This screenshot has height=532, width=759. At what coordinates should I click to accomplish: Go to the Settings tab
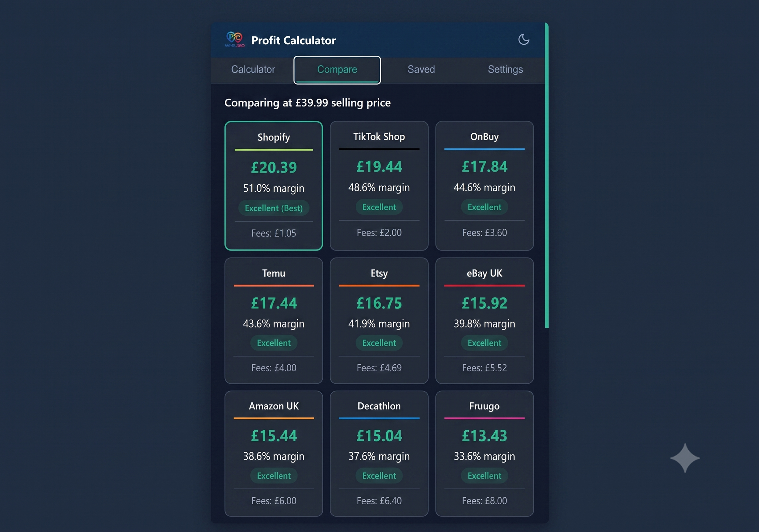(x=505, y=69)
